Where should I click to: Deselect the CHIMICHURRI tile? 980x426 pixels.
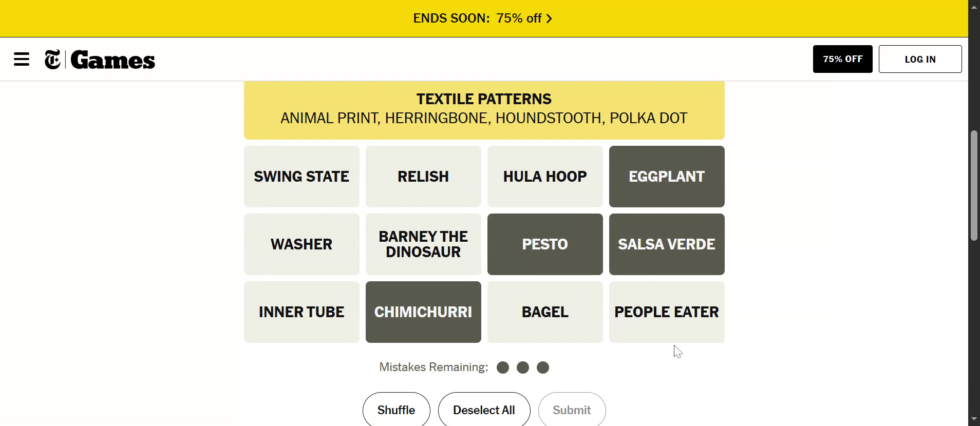(423, 312)
